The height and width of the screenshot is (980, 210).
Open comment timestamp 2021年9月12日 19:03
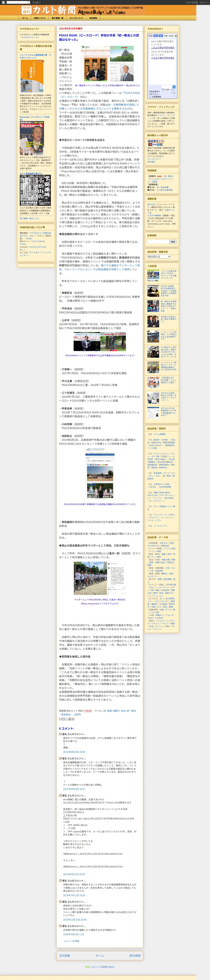[74, 874]
